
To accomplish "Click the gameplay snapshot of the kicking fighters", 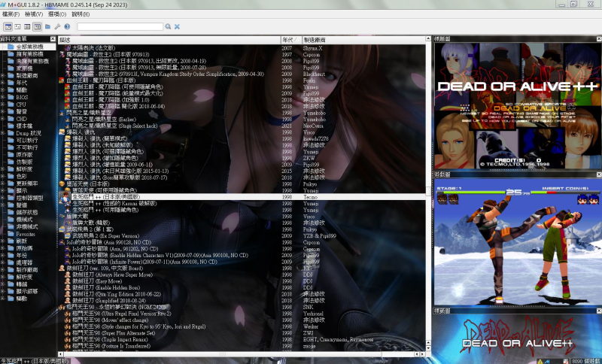I will coord(518,242).
